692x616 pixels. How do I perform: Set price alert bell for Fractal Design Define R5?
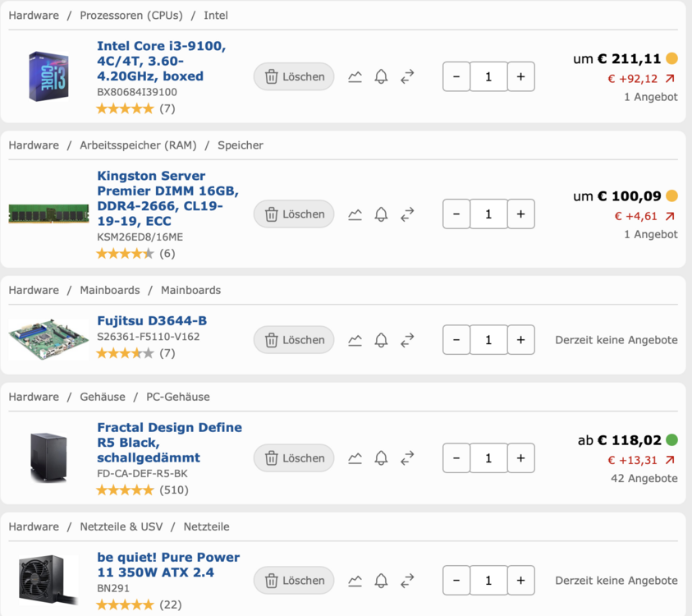click(382, 458)
